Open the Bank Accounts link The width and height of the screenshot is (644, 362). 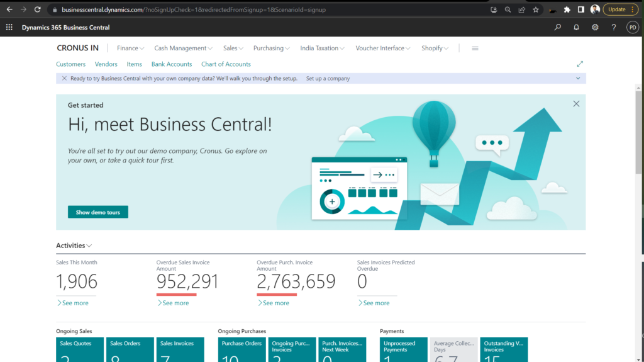pyautogui.click(x=172, y=64)
